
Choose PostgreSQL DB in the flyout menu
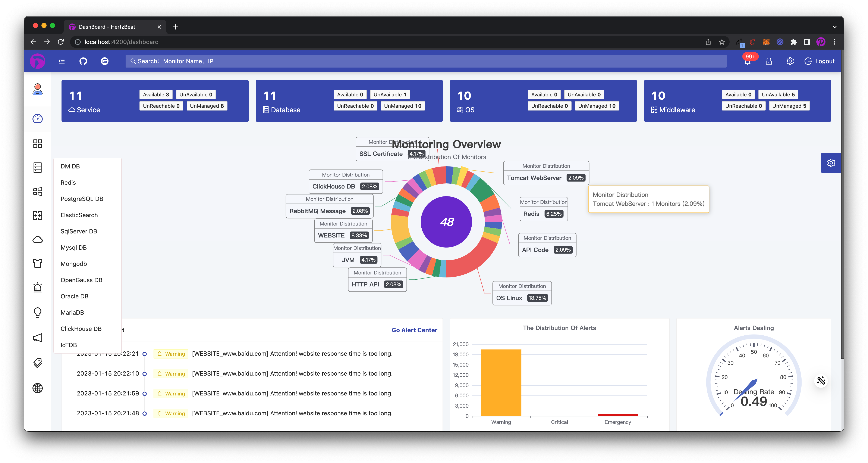(x=82, y=199)
